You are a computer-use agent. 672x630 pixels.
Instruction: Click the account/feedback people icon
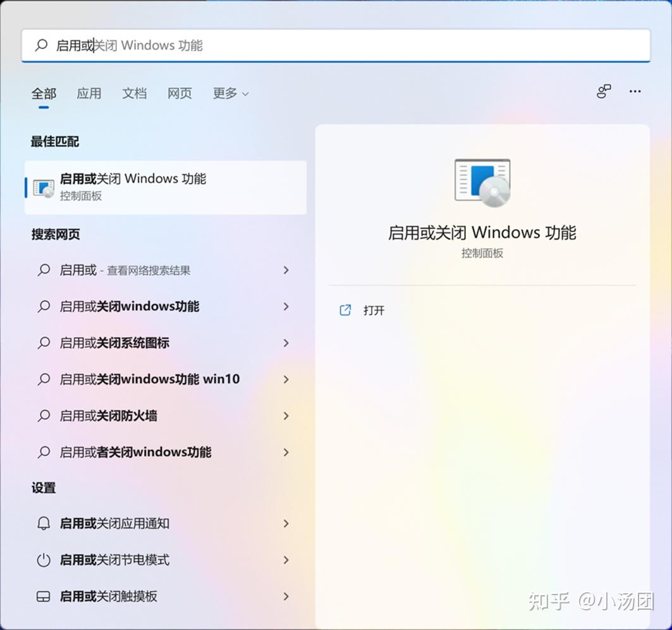point(604,91)
